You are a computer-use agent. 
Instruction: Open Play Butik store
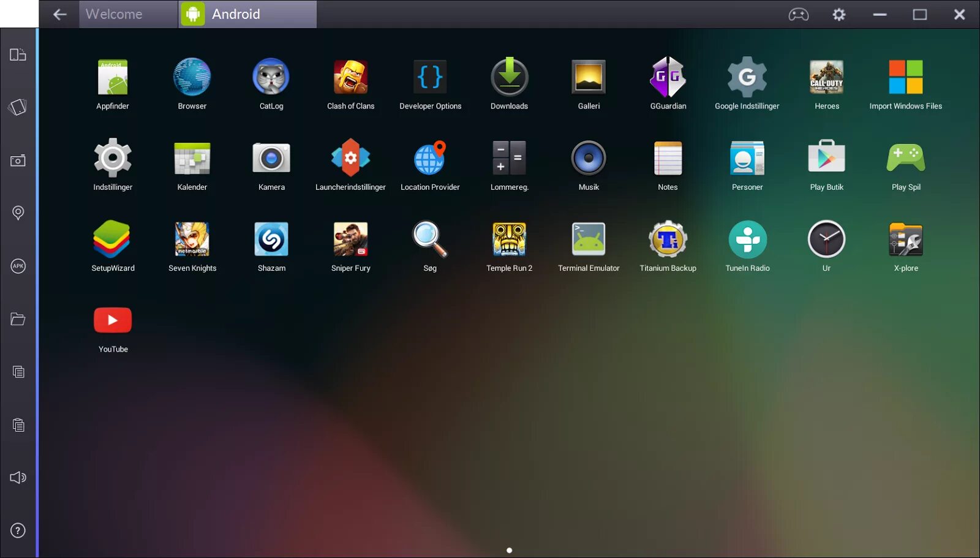827,157
